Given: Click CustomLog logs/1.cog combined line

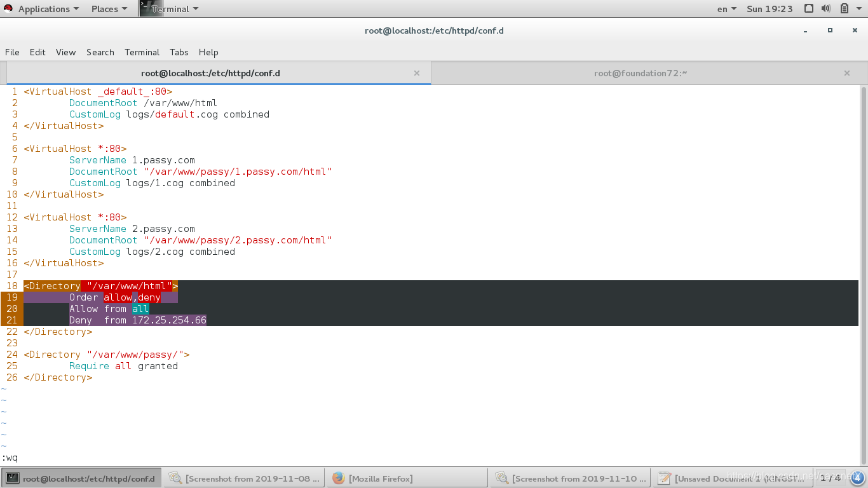Looking at the screenshot, I should pos(152,183).
